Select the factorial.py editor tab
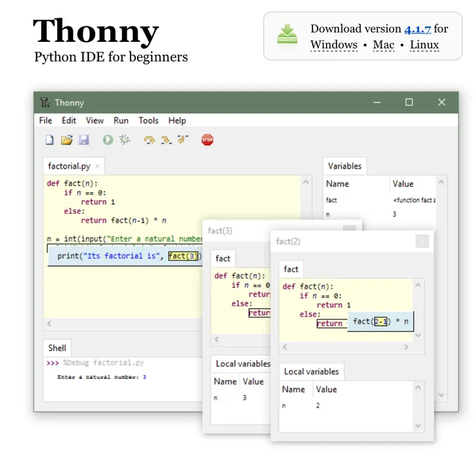The image size is (476, 453). tap(69, 166)
